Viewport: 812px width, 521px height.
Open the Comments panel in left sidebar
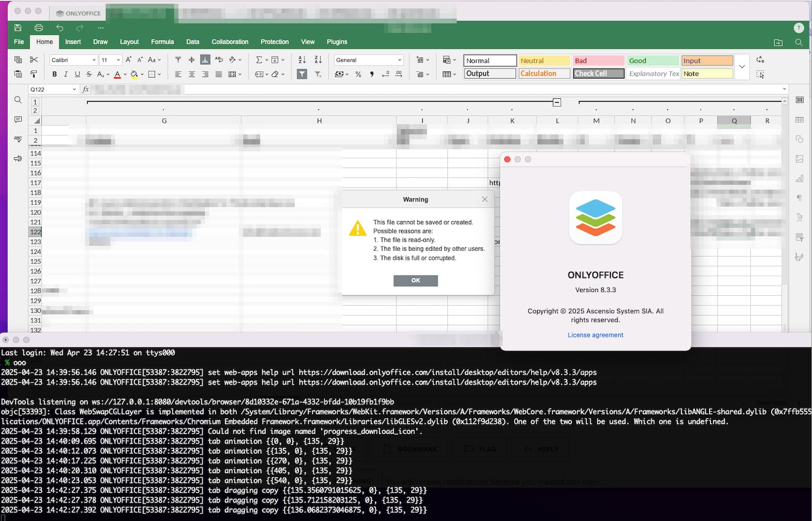[x=18, y=119]
